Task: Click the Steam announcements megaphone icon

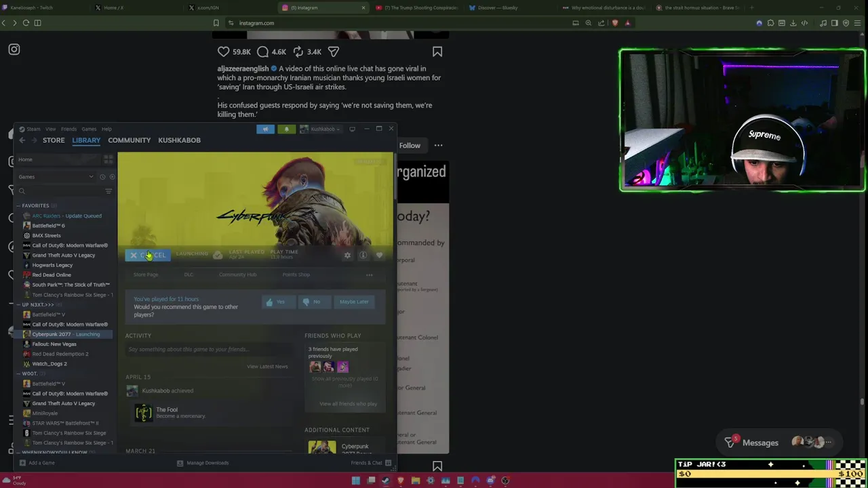Action: pyautogui.click(x=265, y=129)
